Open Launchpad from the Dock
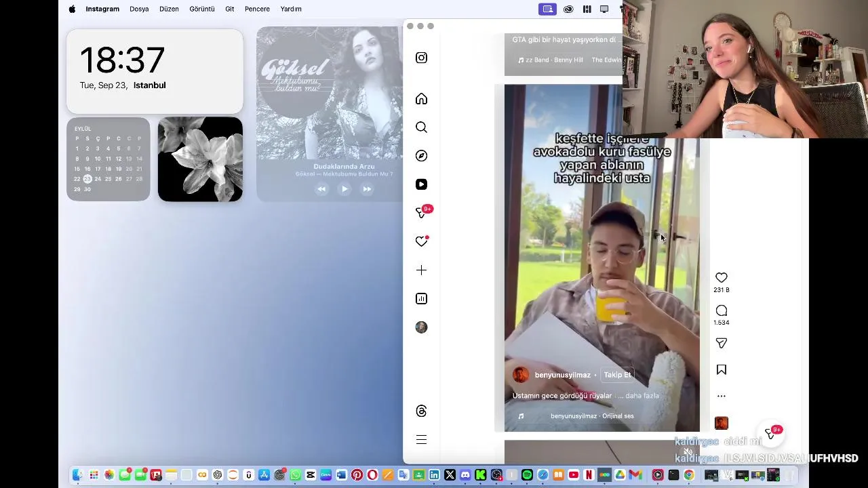The image size is (868, 488). pyautogui.click(x=94, y=475)
